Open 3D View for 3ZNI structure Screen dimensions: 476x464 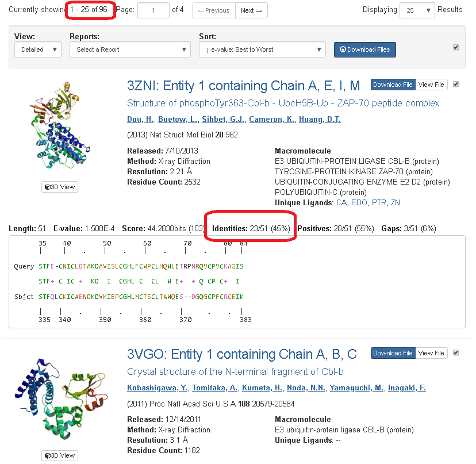[60, 187]
